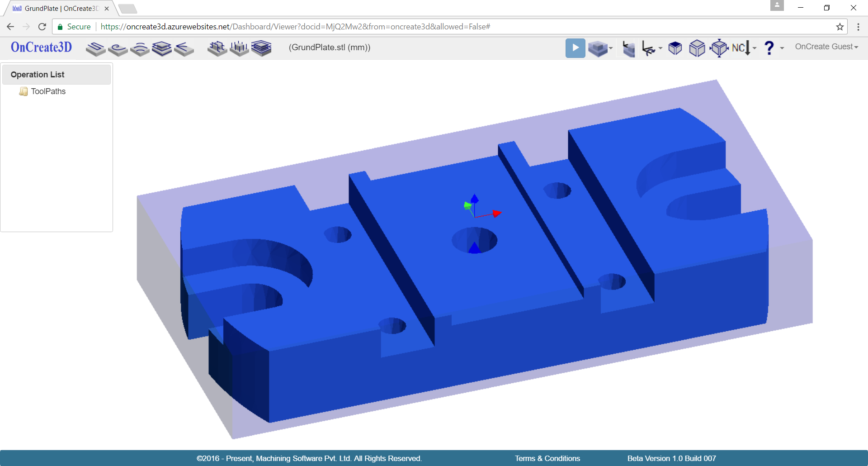Select the spiral toolpath icon
868x466 pixels.
tap(118, 48)
